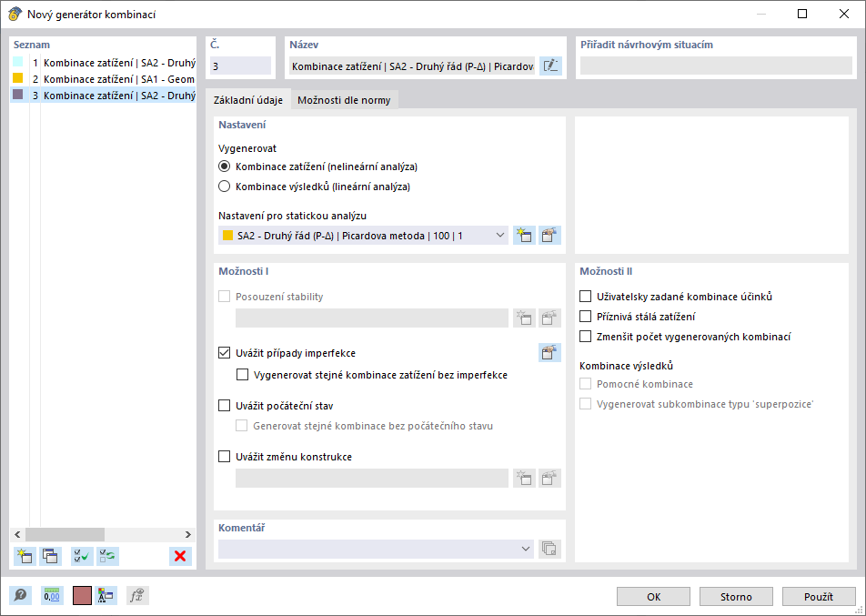Click the Storno button
This screenshot has width=866, height=616.
tap(737, 597)
